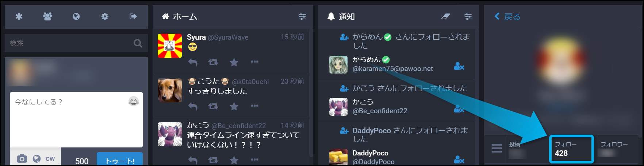
Task: Select the フォロー 428 tab
Action: [571, 149]
